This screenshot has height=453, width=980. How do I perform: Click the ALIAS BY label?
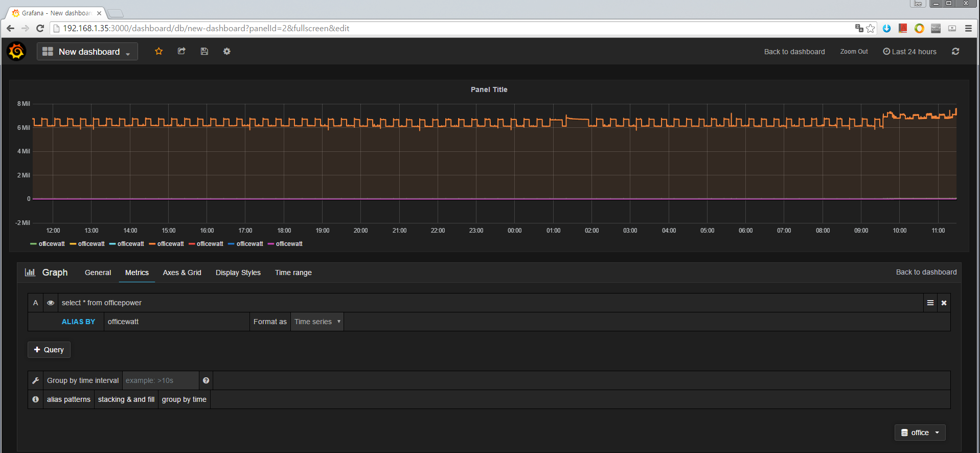click(x=78, y=322)
